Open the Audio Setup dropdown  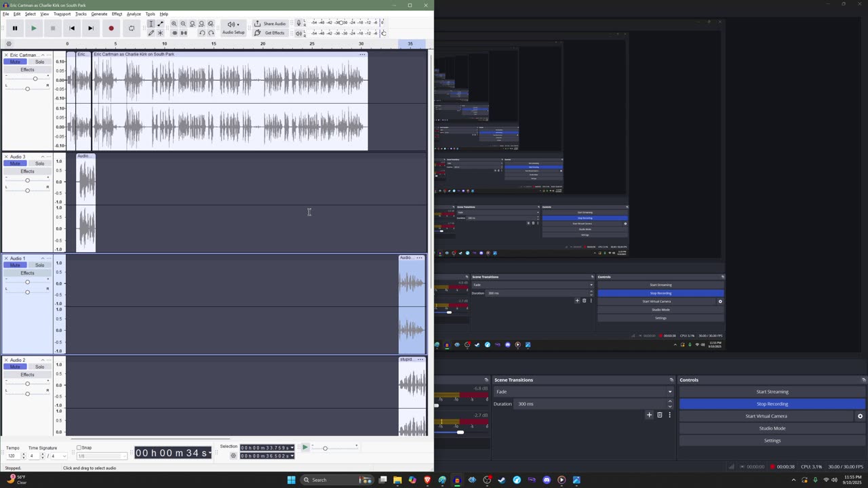point(233,28)
